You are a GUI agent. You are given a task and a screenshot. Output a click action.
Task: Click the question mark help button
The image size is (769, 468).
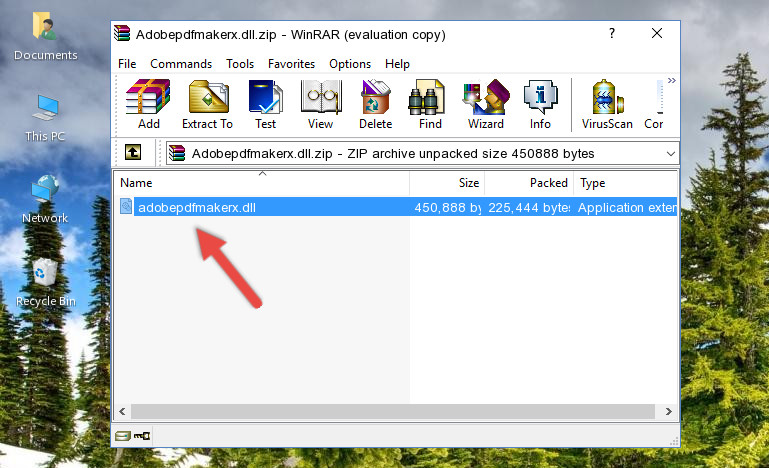coord(612,33)
